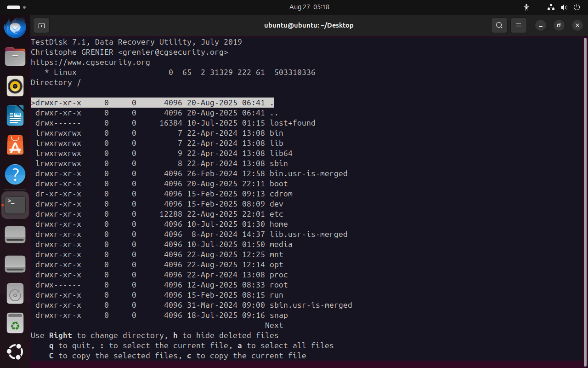Click the volume icon in top bar

(x=564, y=7)
